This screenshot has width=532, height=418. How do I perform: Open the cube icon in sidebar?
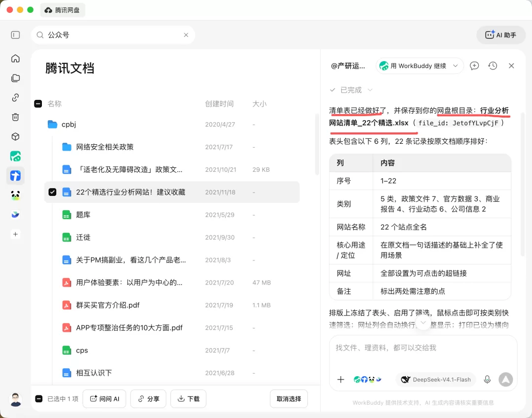[x=15, y=136]
